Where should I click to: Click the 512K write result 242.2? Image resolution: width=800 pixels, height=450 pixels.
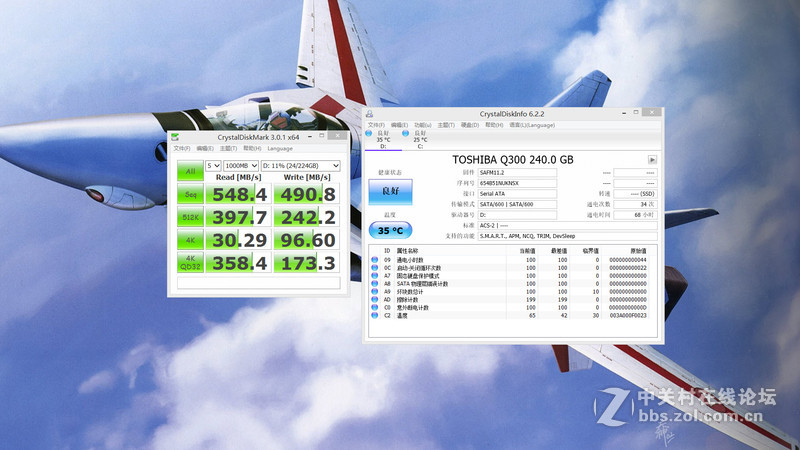coord(307,217)
